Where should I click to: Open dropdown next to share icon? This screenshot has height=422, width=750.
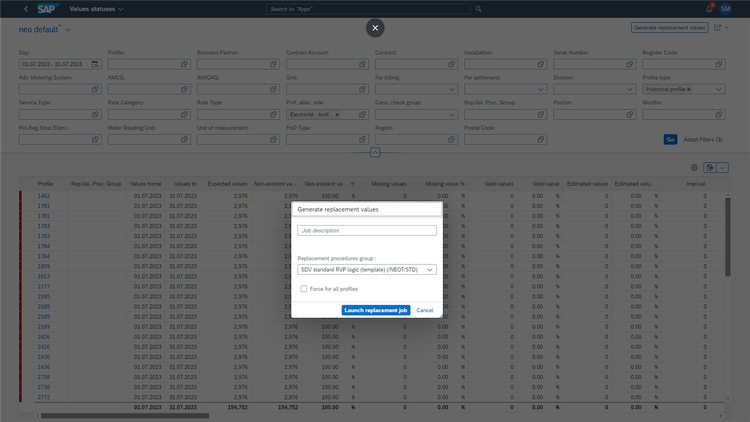coord(727,28)
